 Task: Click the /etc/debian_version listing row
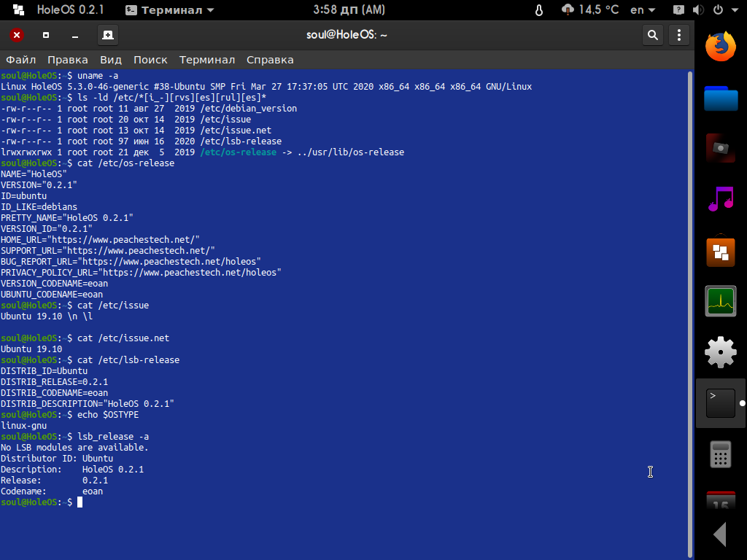(x=149, y=109)
